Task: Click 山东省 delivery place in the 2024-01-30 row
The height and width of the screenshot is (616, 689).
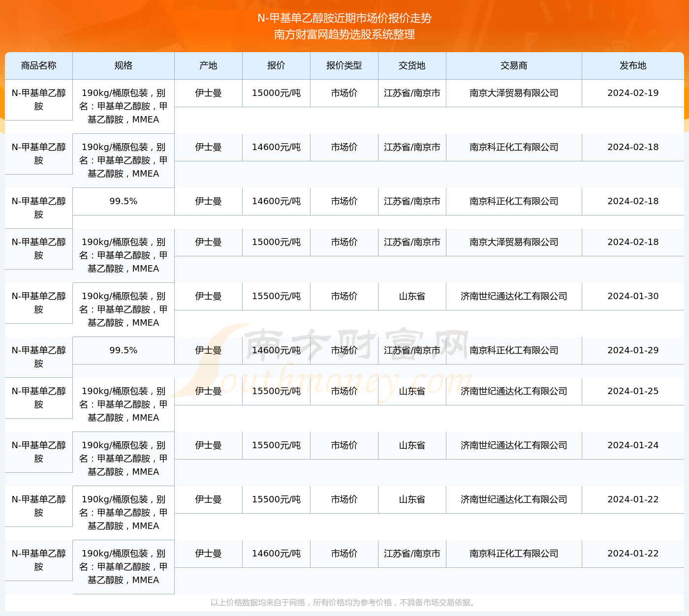Action: click(412, 296)
